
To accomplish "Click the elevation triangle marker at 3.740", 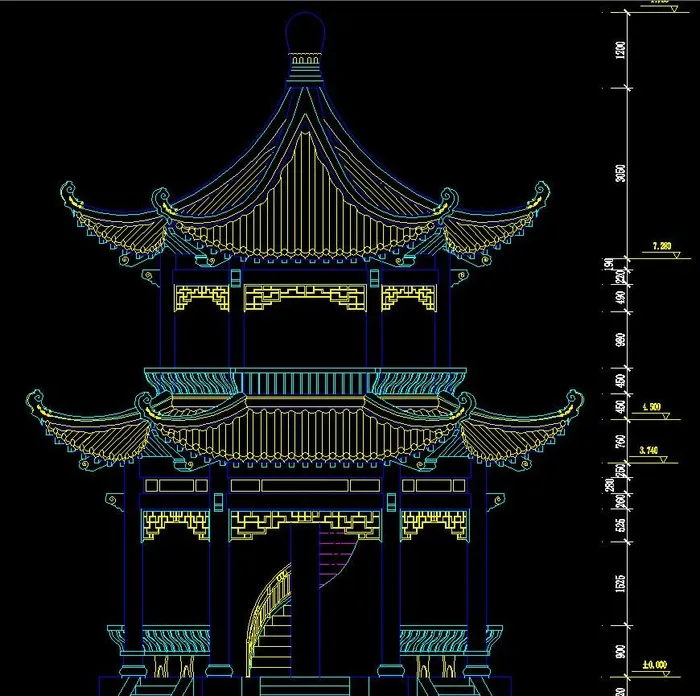I will tap(663, 459).
